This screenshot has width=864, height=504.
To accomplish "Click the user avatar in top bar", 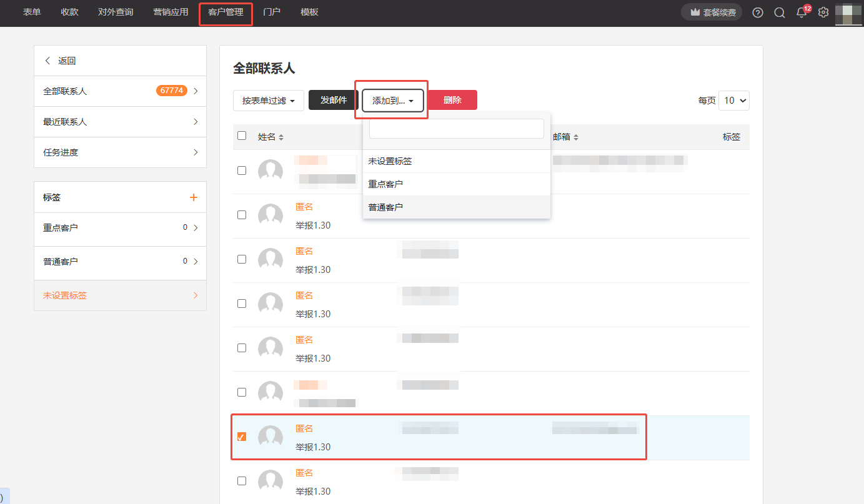I will pyautogui.click(x=848, y=12).
